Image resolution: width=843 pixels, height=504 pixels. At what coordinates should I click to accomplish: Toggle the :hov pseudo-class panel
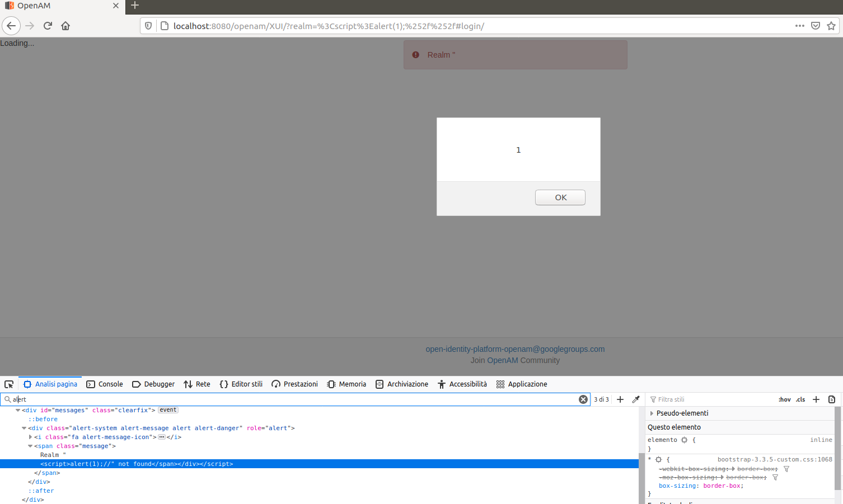pos(785,399)
